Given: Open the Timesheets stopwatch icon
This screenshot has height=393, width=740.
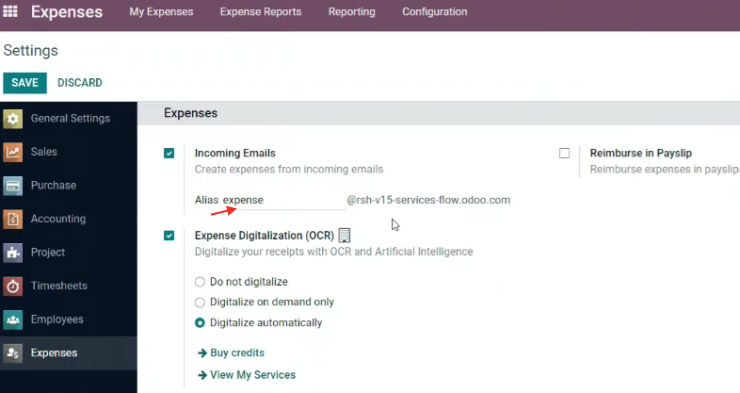Looking at the screenshot, I should pos(13,286).
